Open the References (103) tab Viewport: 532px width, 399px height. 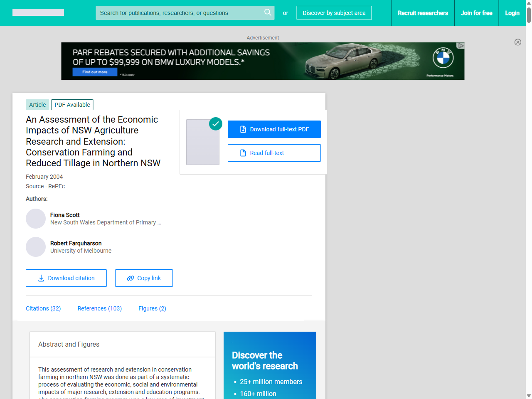coord(99,308)
